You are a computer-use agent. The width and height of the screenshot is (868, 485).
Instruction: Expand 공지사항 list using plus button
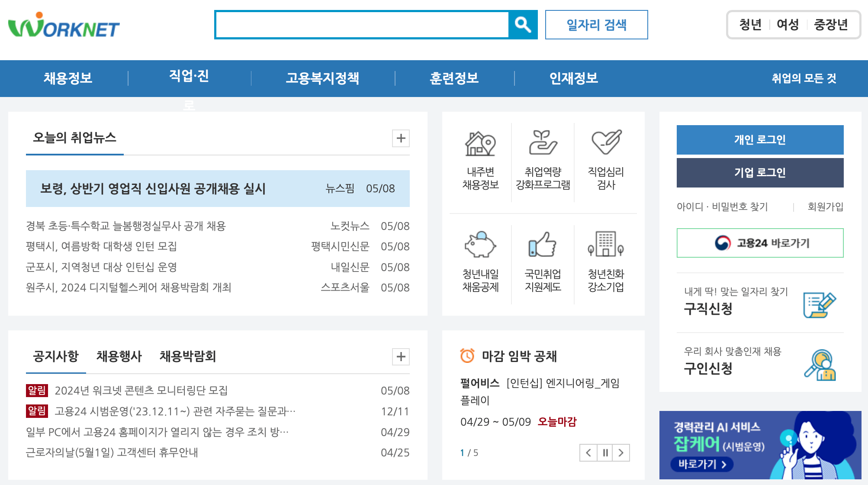(401, 357)
